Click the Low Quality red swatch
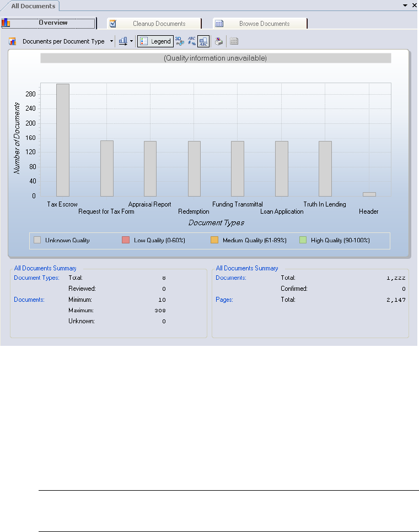This screenshot has width=419, height=532. point(126,240)
